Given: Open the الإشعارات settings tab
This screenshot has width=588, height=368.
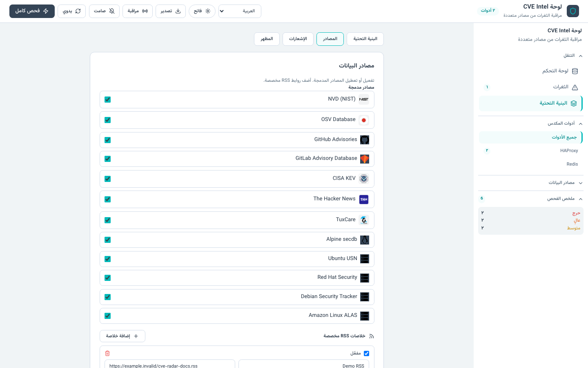Looking at the screenshot, I should [298, 39].
